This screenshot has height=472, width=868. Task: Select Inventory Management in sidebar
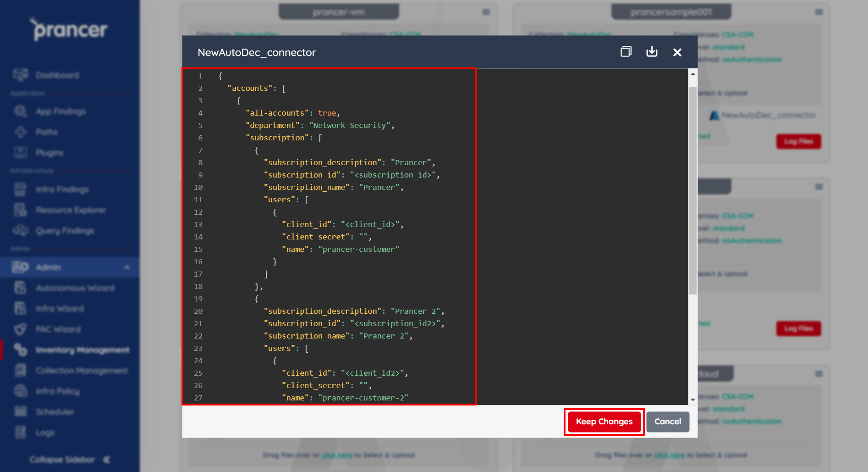pos(82,350)
